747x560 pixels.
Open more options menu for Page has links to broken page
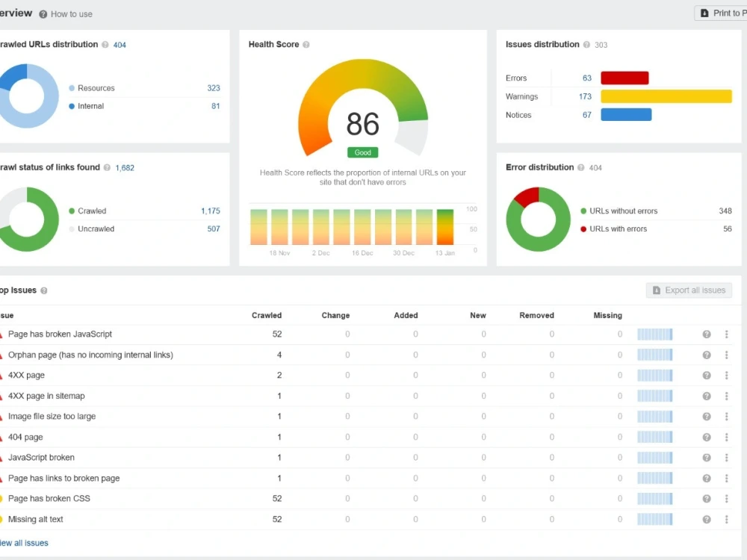click(727, 478)
